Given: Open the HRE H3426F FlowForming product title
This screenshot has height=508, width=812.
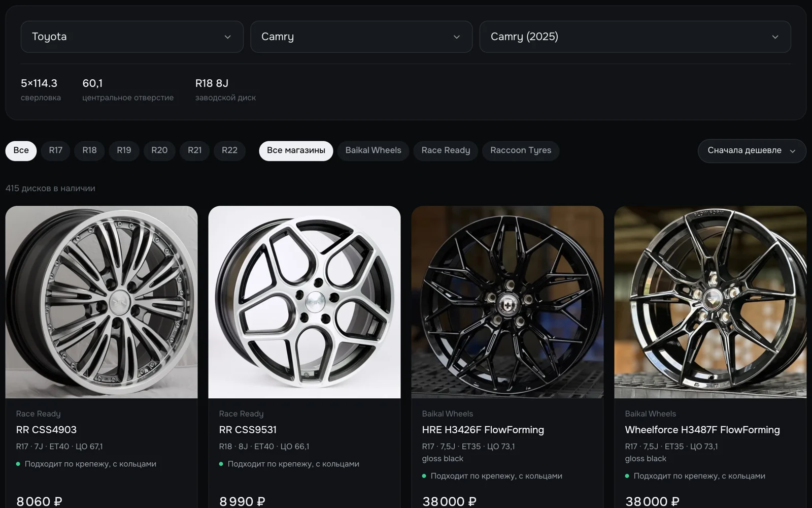Looking at the screenshot, I should (x=483, y=430).
